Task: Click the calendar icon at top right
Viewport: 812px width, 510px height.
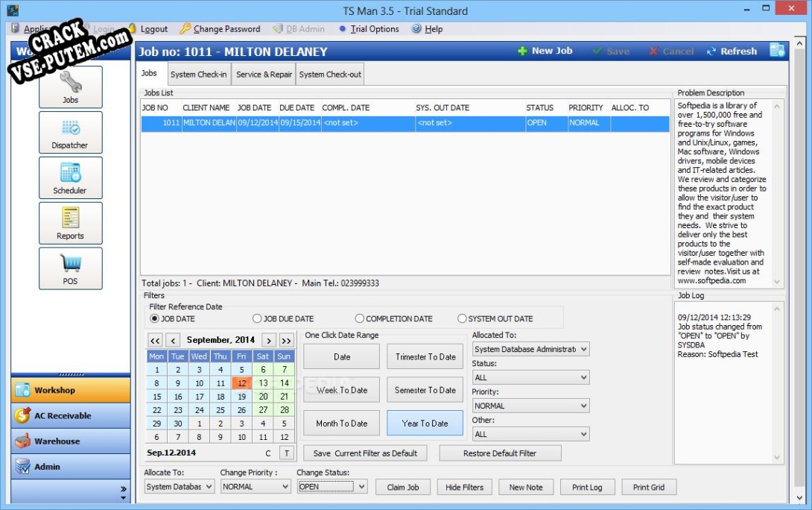Action: [777, 51]
